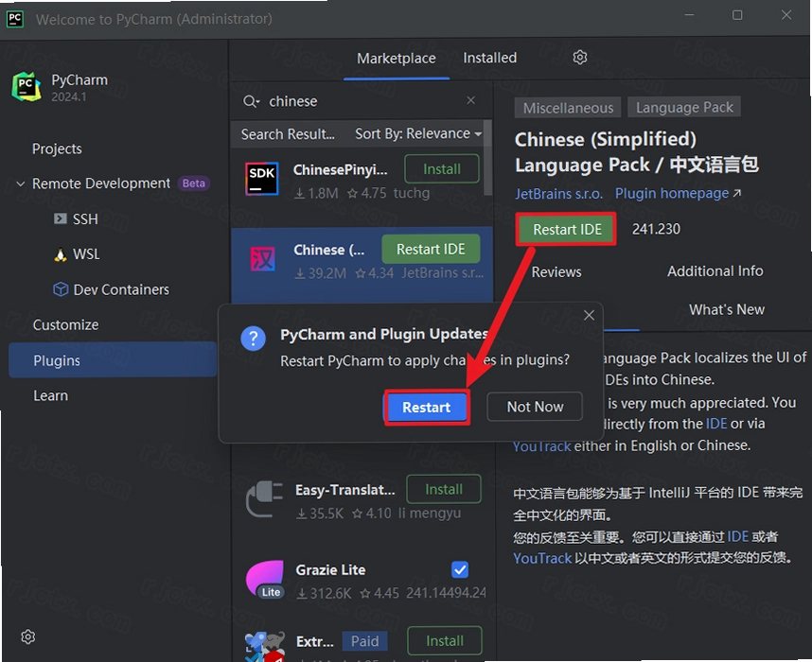The image size is (812, 662).
Task: Open the plugin settings gear icon
Action: coord(580,58)
